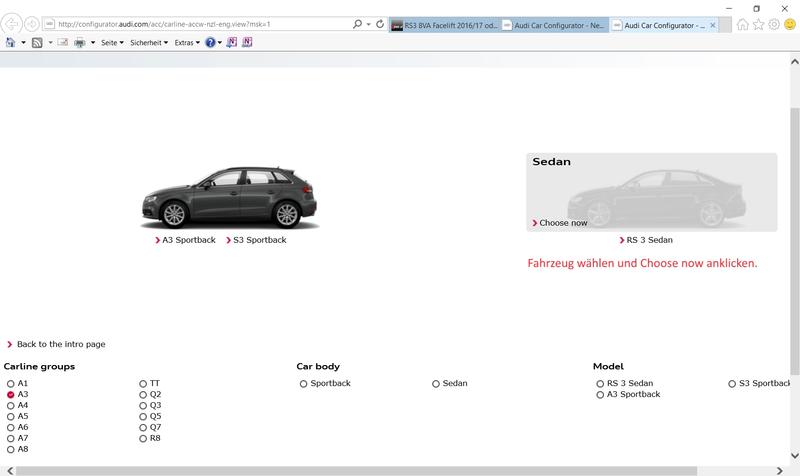Open the Home page icon in command bar
The image size is (800, 476).
11,43
